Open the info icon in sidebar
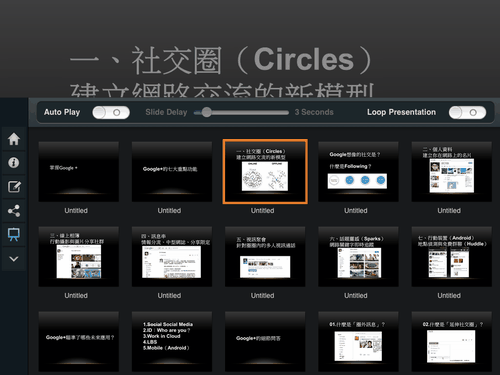 pos(14,163)
